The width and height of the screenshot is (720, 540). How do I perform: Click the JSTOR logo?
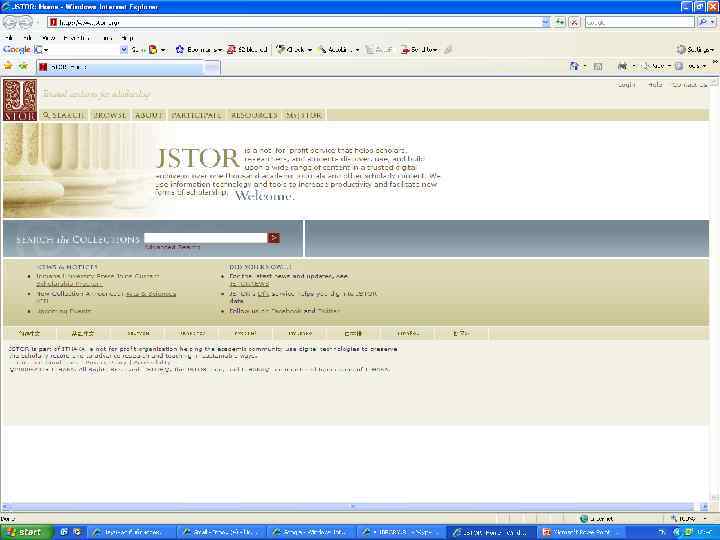tap(20, 100)
